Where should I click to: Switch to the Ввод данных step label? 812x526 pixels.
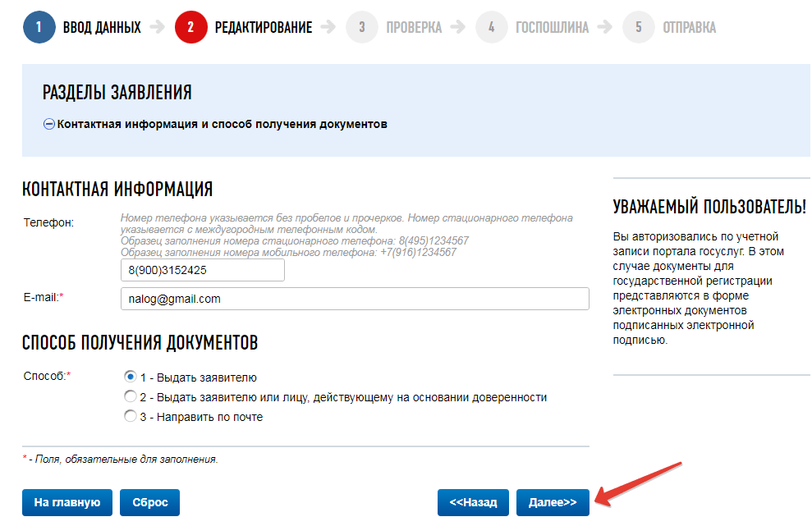click(102, 27)
